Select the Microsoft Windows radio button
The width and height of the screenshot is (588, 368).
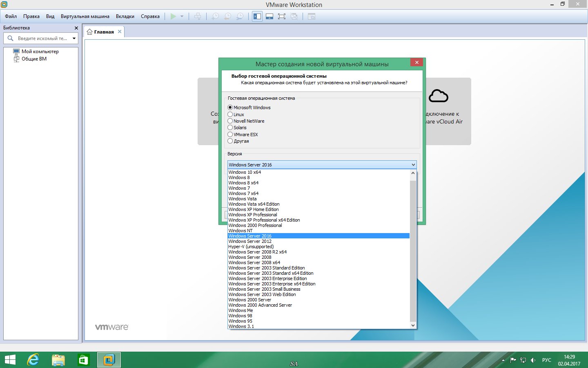[x=230, y=108]
